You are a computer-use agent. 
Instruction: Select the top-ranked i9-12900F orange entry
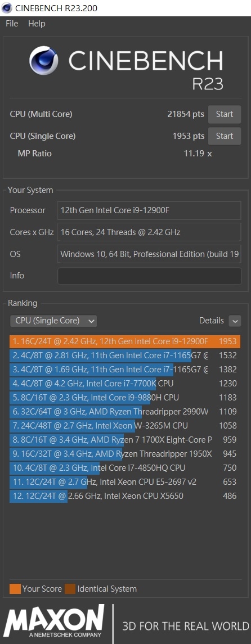(125, 342)
